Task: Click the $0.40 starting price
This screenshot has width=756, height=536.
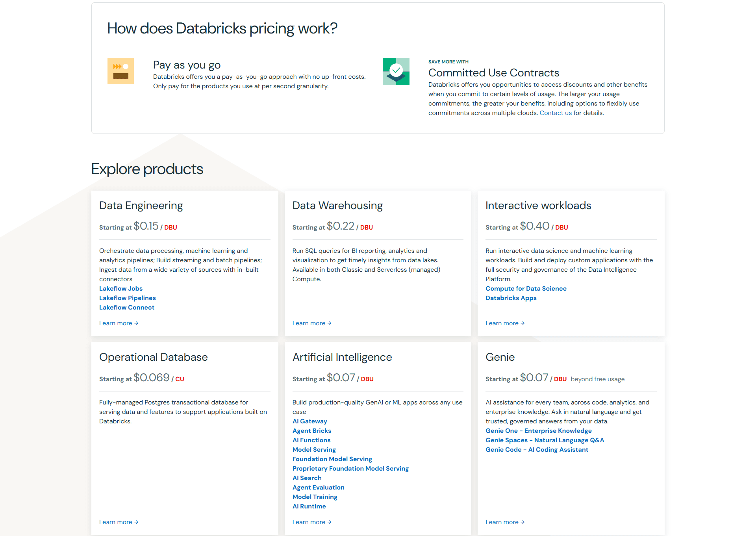Action: pos(535,226)
